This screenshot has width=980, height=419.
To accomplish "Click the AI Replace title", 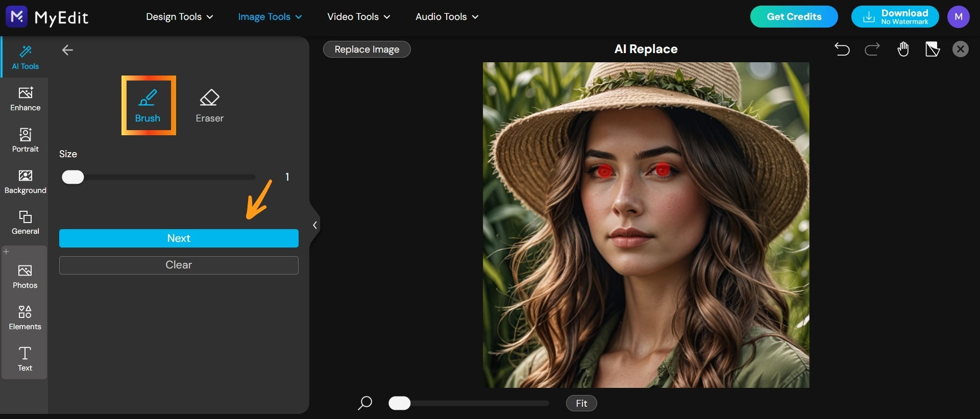I will click(x=646, y=49).
